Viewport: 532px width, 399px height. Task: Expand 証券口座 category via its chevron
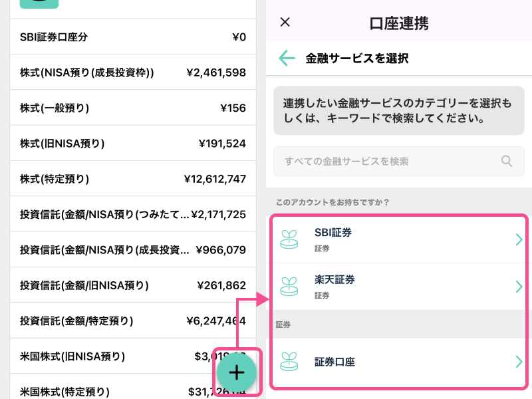pyautogui.click(x=519, y=362)
